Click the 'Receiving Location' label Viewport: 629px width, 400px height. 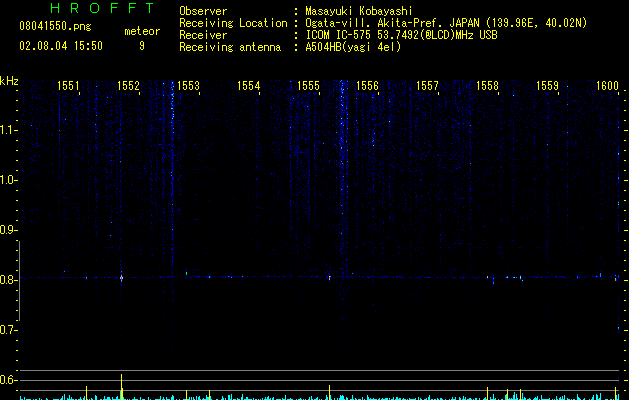coord(233,23)
